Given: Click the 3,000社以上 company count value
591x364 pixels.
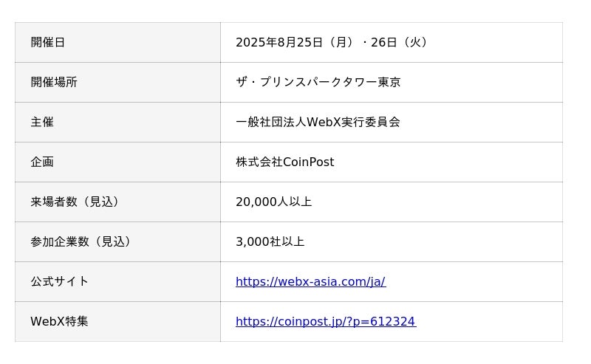Looking at the screenshot, I should tap(270, 241).
